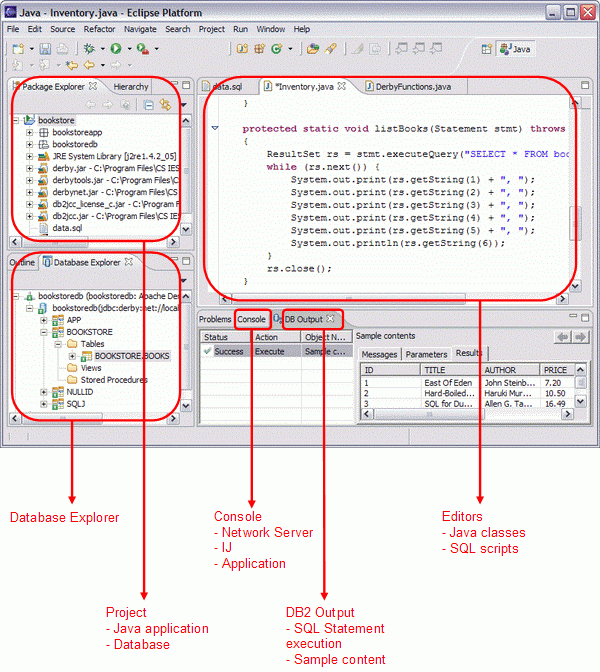
Task: Click the Open Type toolbar icon
Action: [313, 49]
